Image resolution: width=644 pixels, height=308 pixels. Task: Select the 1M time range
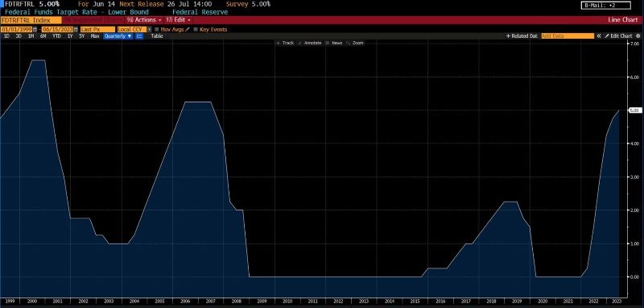(x=31, y=36)
